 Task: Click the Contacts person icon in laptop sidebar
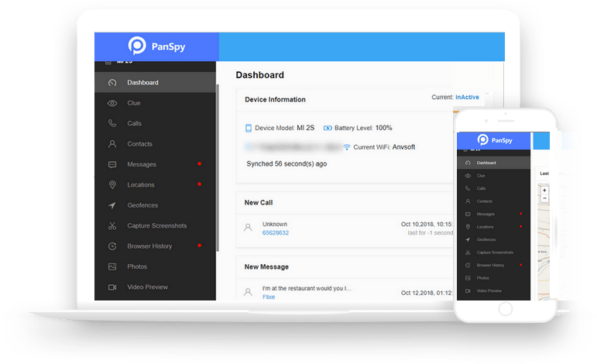click(x=112, y=144)
